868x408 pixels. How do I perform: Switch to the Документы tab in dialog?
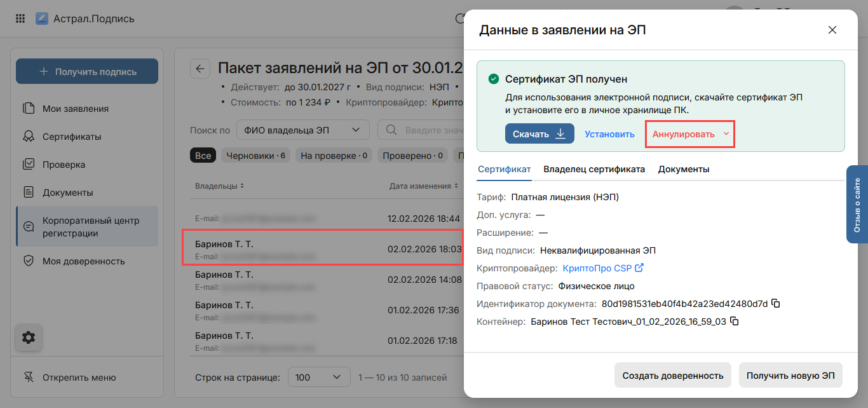point(684,169)
